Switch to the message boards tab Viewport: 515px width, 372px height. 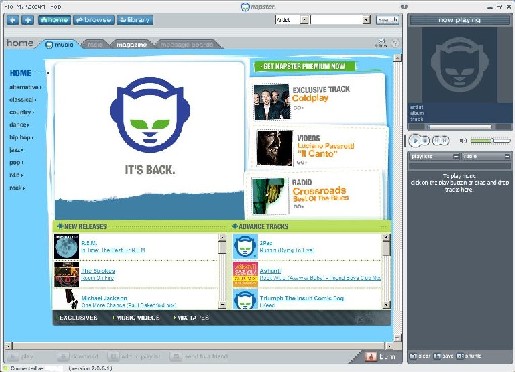(x=187, y=44)
